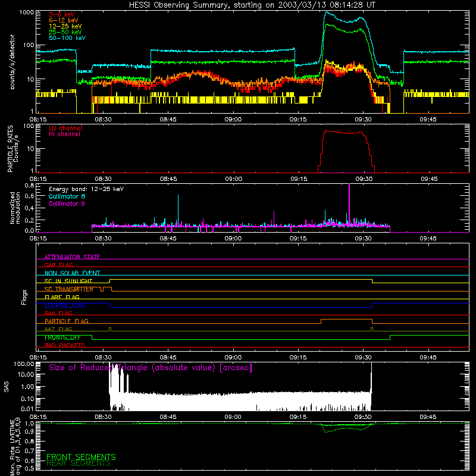Click the SC TRANSMITTER raised pulse
476x476 pixels.
tap(108, 287)
